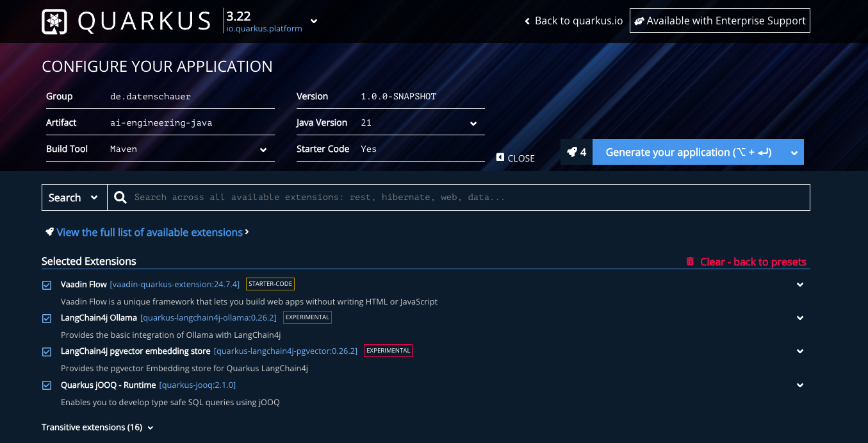
Task: Click io.quarkus.platform text
Action: (264, 28)
